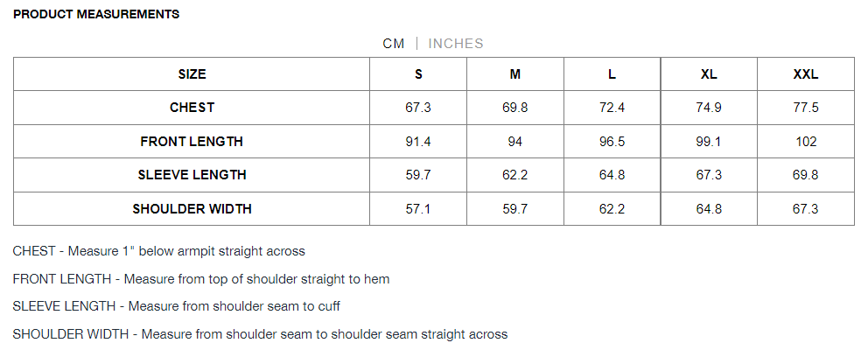Switch measurements to INCHES
Viewport: 868px width, 364px height.
tap(456, 44)
